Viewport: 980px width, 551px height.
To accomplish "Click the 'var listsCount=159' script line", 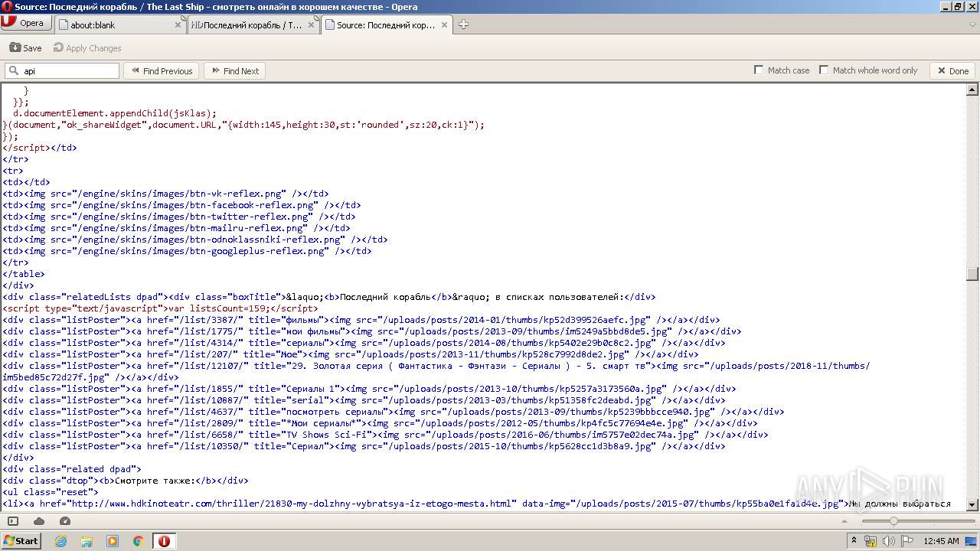I will coord(160,308).
